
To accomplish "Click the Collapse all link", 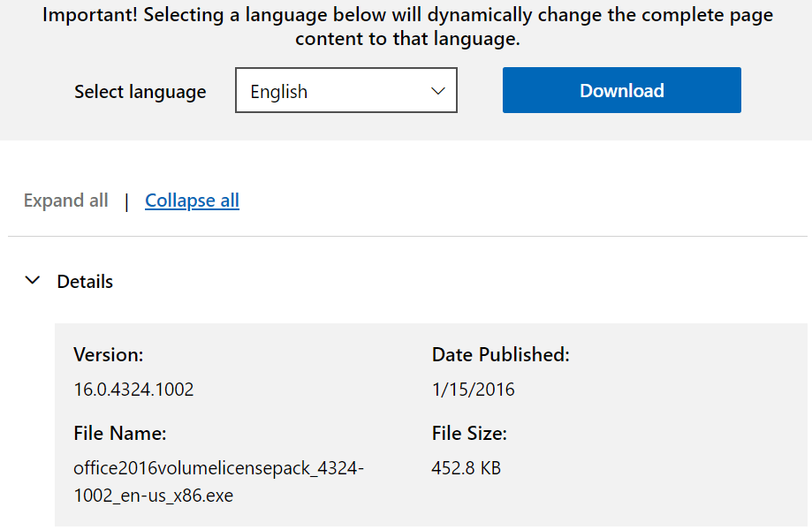I will click(x=192, y=201).
